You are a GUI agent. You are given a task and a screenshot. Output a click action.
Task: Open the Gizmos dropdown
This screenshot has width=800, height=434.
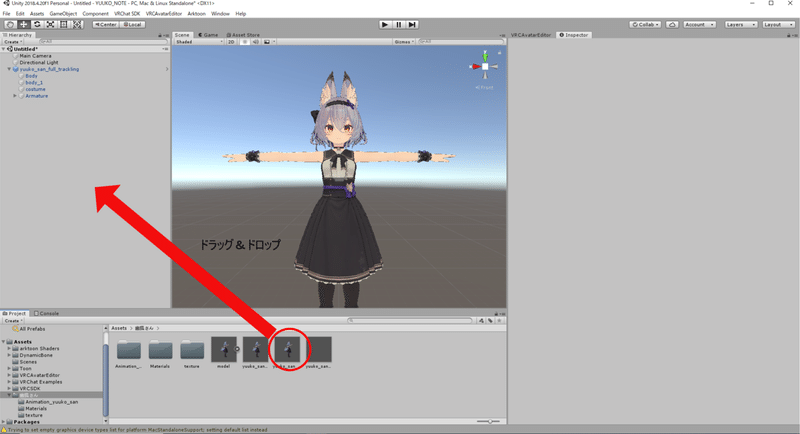click(x=404, y=42)
